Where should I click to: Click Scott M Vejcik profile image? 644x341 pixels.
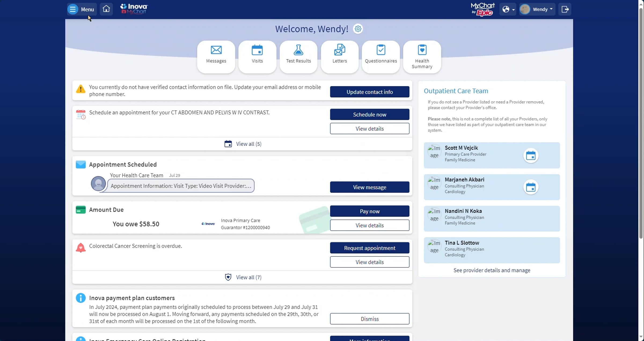(x=434, y=152)
